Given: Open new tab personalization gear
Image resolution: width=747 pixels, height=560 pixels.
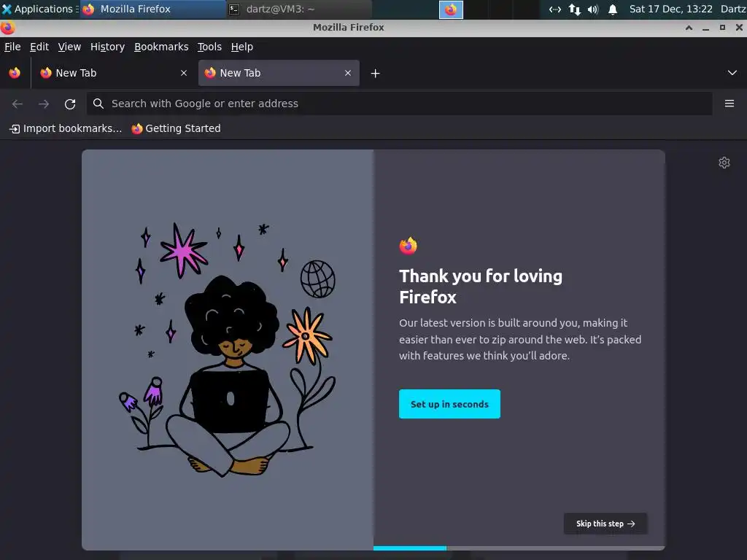Looking at the screenshot, I should tap(724, 163).
